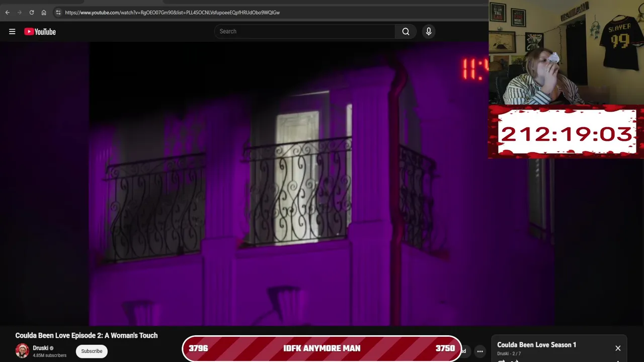
Task: Open the Druski channel name link
Action: click(41, 348)
